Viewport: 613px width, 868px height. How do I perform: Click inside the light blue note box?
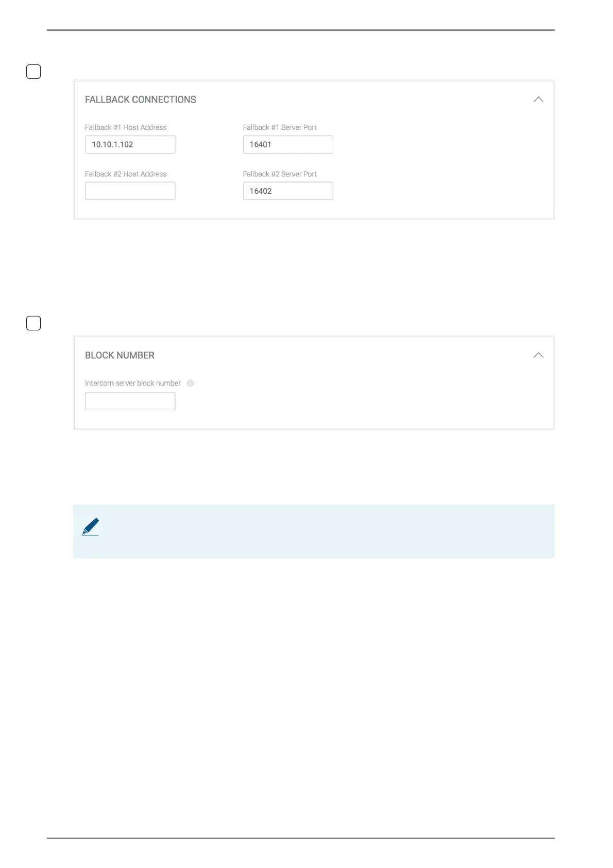(319, 531)
